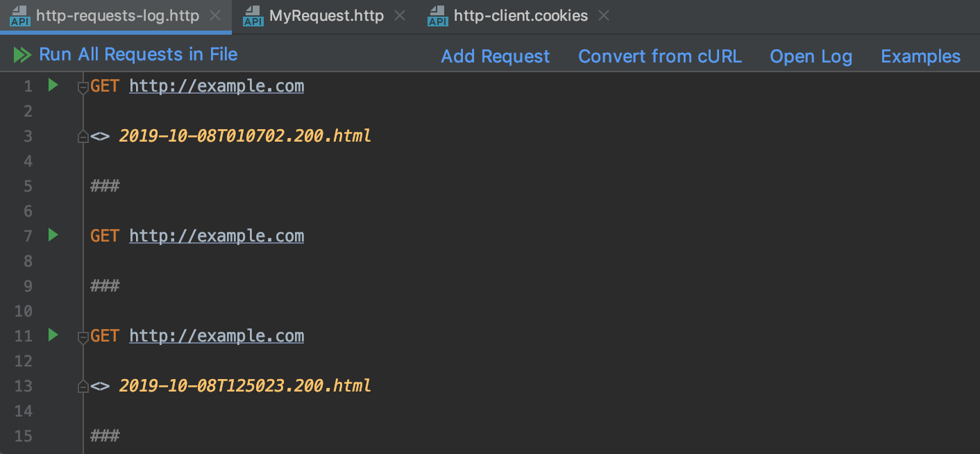The width and height of the screenshot is (980, 454).
Task: Switch to the http-client.cookies tab
Action: pyautogui.click(x=521, y=15)
